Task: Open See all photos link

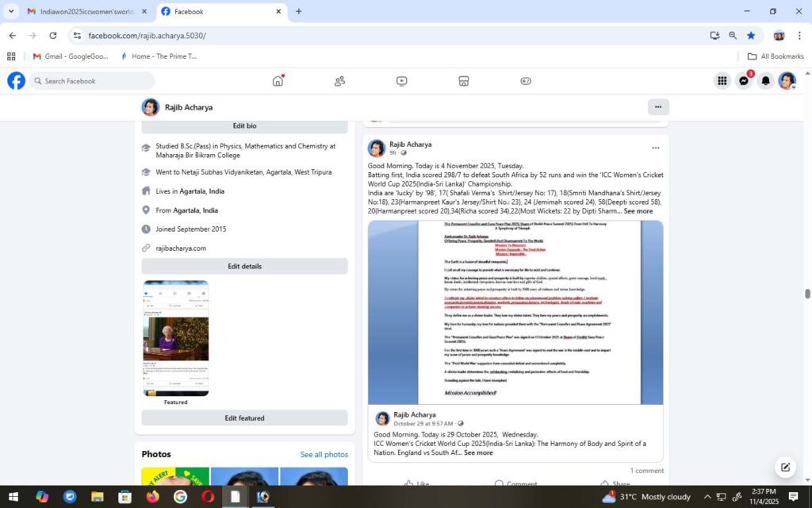Action: [324, 455]
